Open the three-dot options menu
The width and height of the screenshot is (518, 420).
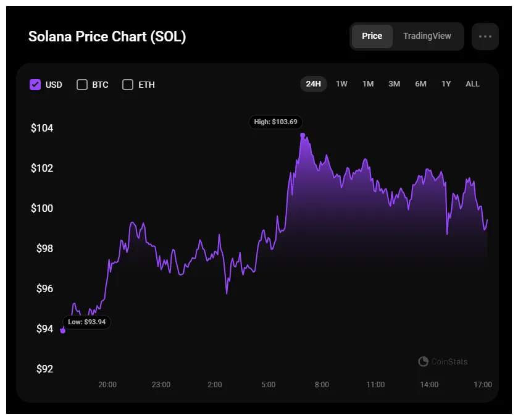485,36
